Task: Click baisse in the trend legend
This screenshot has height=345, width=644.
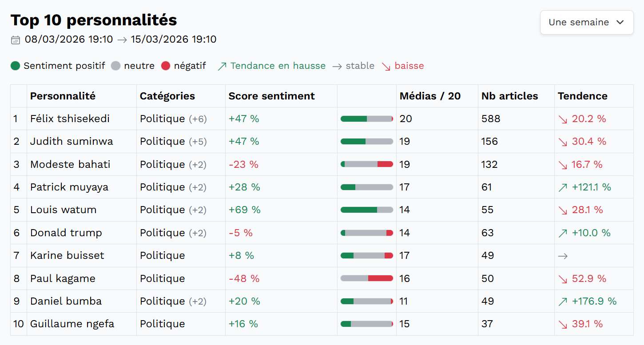Action: pyautogui.click(x=409, y=65)
